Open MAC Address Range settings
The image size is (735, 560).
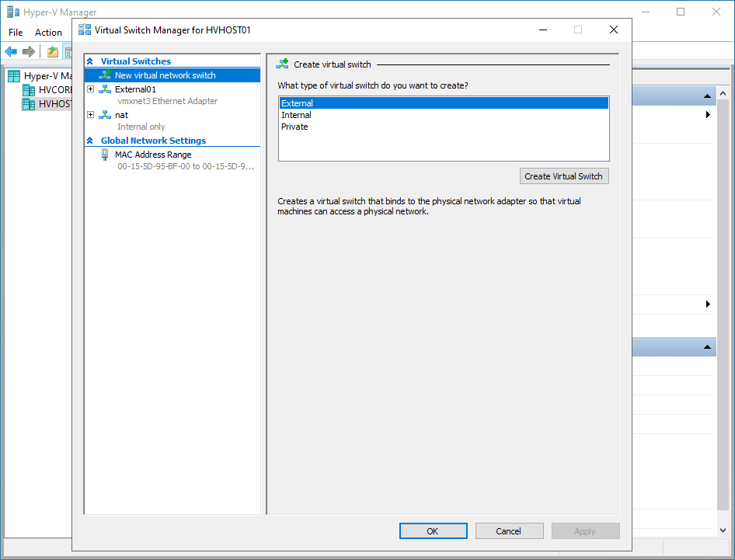153,155
